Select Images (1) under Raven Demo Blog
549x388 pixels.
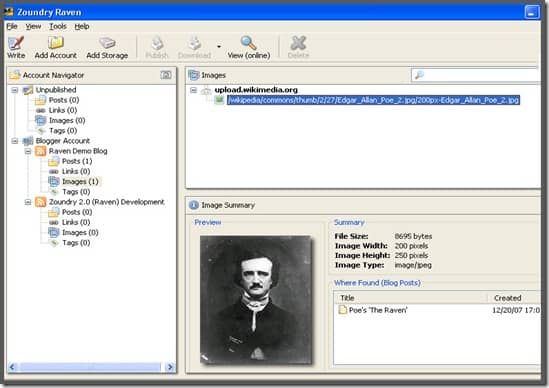(80, 181)
